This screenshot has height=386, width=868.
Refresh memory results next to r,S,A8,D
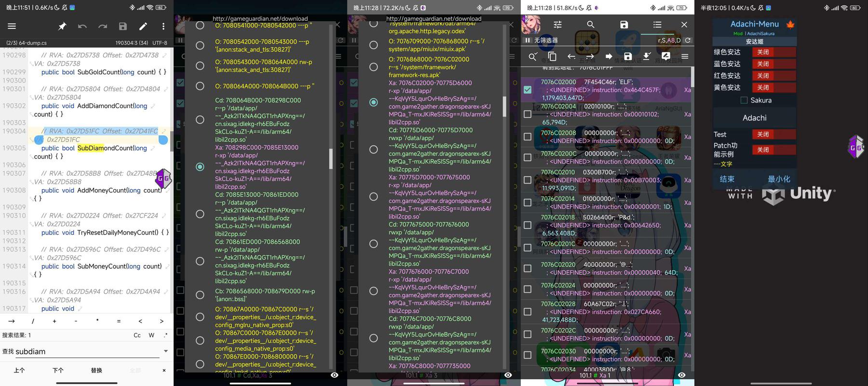pyautogui.click(x=688, y=41)
